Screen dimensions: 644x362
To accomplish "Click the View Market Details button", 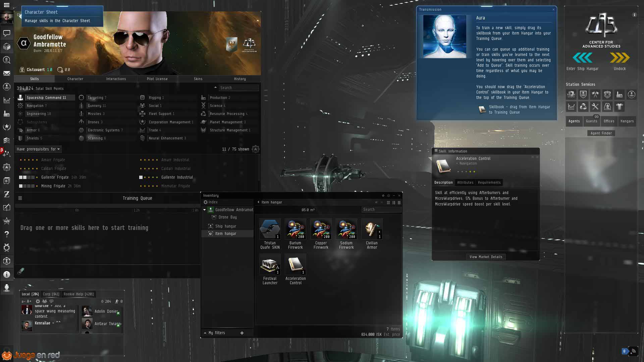I will [486, 257].
